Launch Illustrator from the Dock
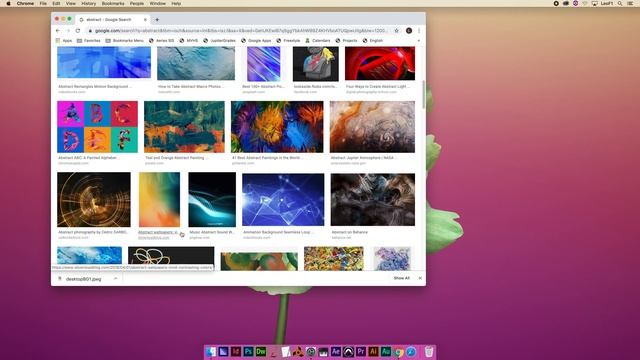This screenshot has width=640, height=360. (373, 351)
